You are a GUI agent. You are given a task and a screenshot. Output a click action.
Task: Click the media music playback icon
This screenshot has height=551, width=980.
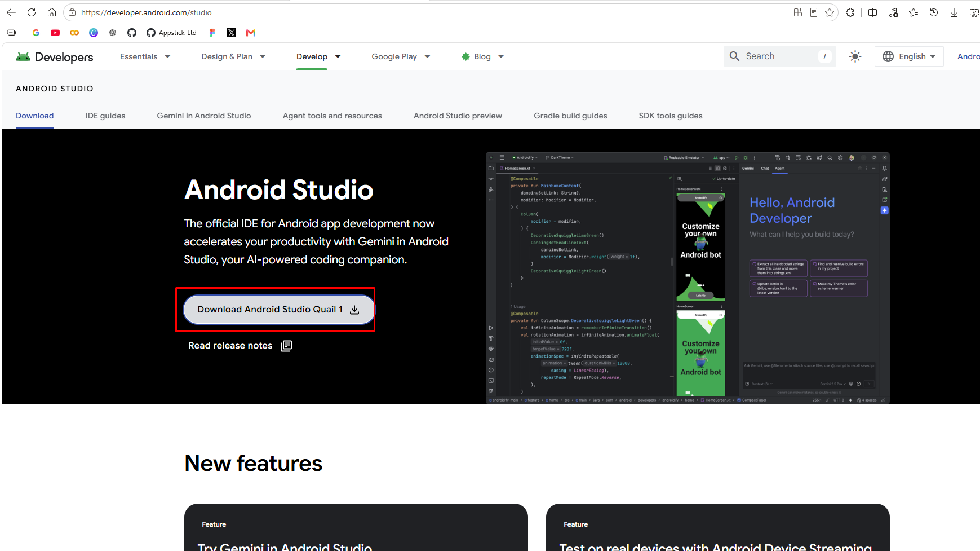(x=893, y=12)
